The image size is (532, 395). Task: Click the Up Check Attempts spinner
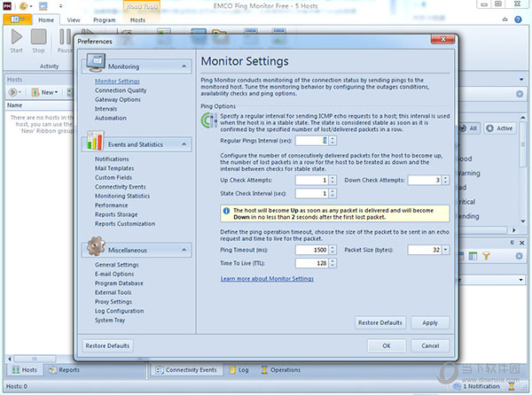332,180
